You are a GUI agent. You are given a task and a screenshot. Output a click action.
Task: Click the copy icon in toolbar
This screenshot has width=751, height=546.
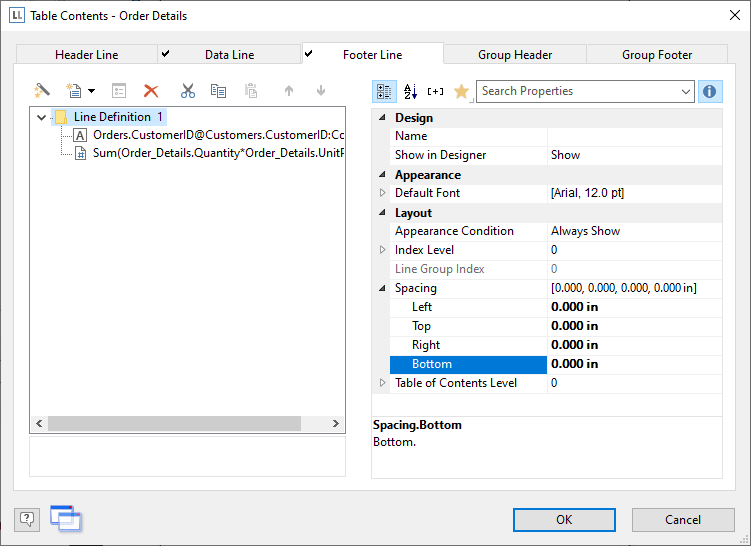(218, 91)
